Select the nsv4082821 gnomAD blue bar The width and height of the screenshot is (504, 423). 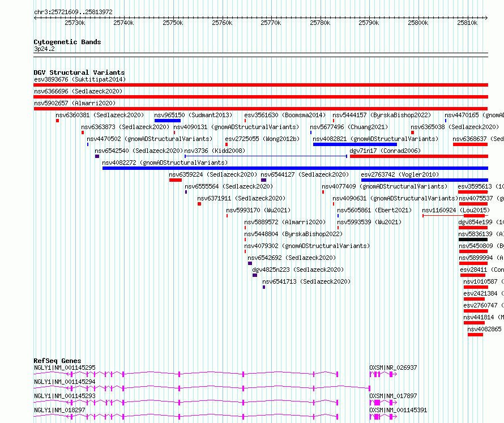[x=355, y=144]
